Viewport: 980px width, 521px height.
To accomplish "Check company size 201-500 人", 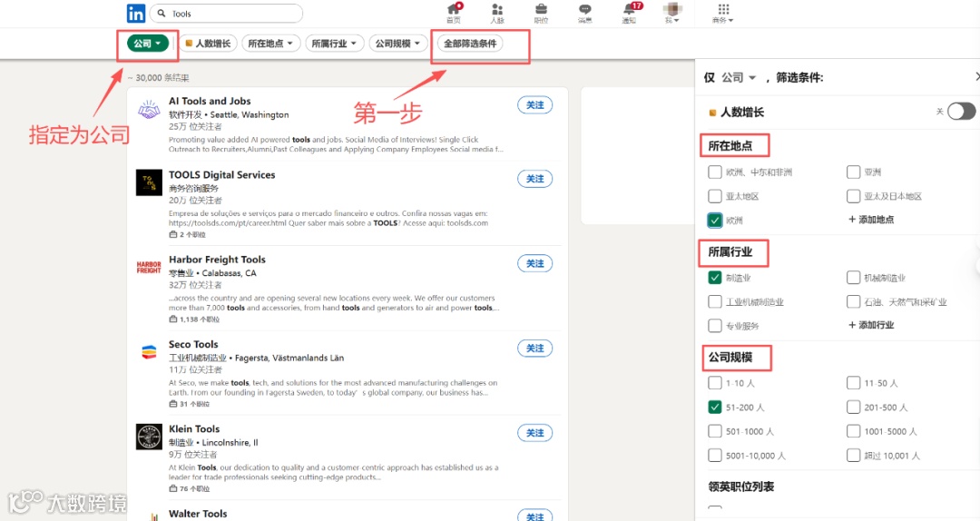I will click(x=853, y=408).
